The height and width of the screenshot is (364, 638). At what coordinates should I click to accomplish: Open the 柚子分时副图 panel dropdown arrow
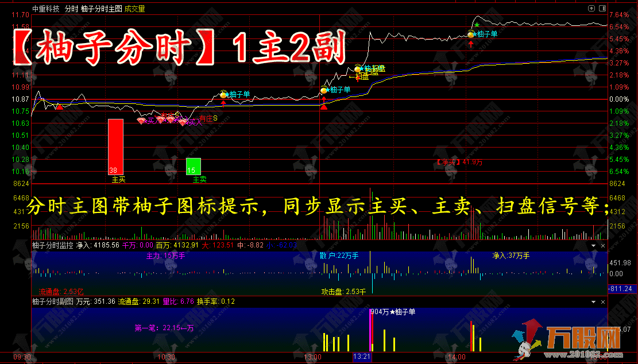click(594, 301)
